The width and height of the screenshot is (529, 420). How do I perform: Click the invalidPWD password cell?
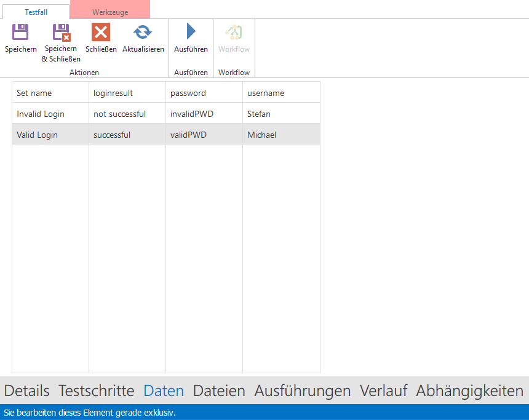(191, 114)
